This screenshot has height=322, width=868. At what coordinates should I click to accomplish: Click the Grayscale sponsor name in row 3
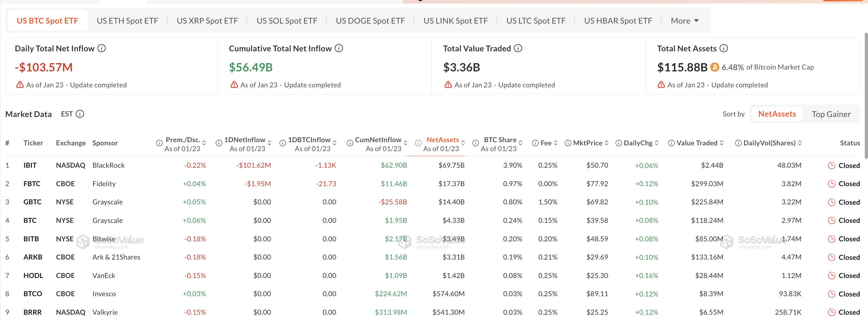[x=107, y=202]
